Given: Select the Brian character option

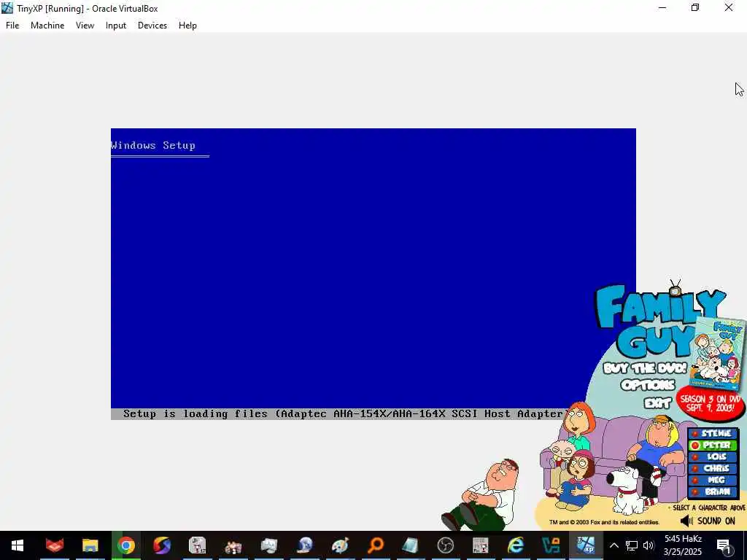Looking at the screenshot, I should coord(713,492).
